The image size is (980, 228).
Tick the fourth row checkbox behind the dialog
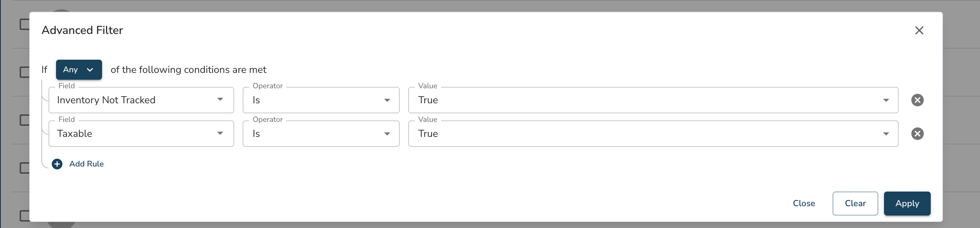[25, 168]
